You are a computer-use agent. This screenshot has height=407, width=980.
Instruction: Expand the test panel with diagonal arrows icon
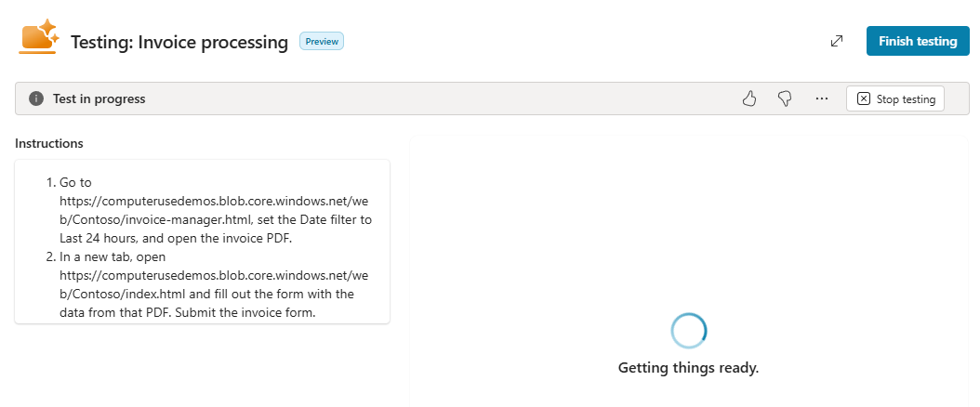coord(836,41)
